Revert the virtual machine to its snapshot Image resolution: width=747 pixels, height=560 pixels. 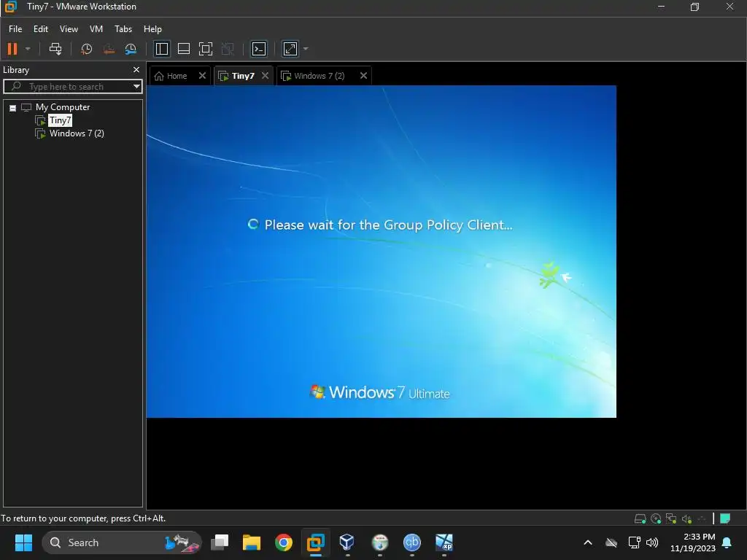tap(109, 49)
